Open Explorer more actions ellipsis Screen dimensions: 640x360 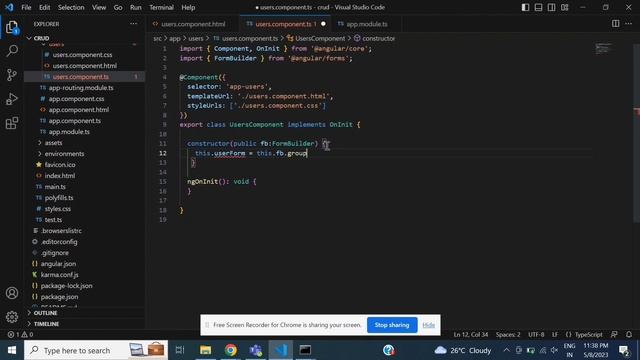tap(133, 24)
